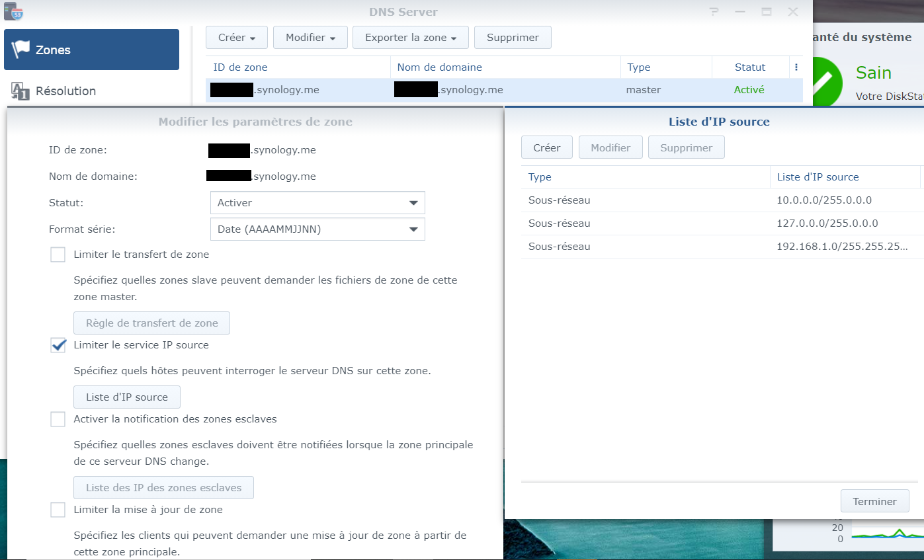Open the Zones flag icon section
Image resolution: width=924 pixels, height=560 pixels.
[21, 50]
